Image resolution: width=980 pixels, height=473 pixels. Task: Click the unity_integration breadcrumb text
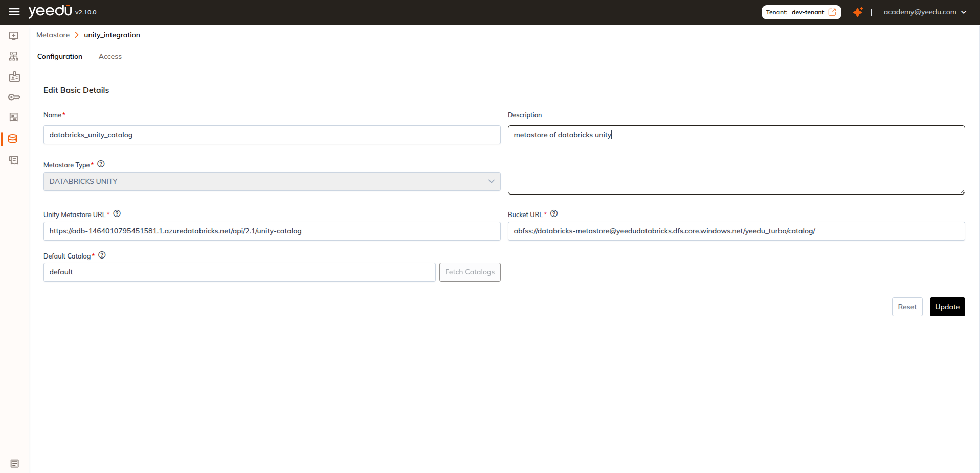point(112,35)
